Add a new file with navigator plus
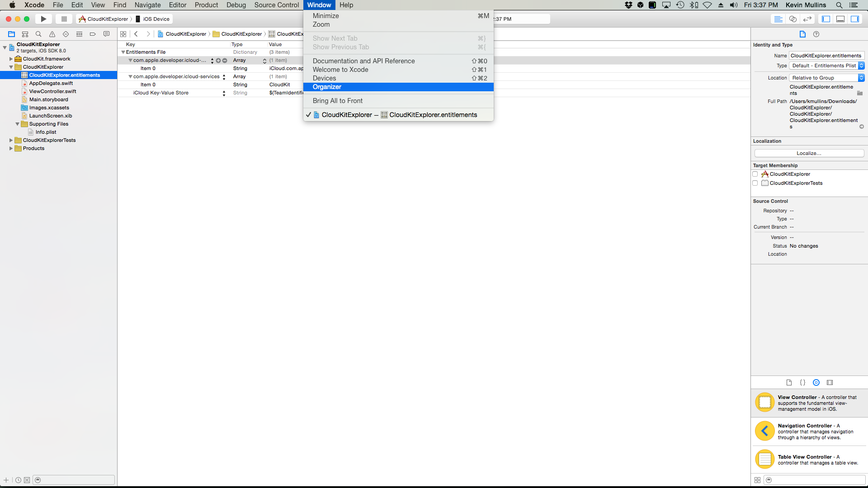The width and height of the screenshot is (868, 488). click(6, 480)
